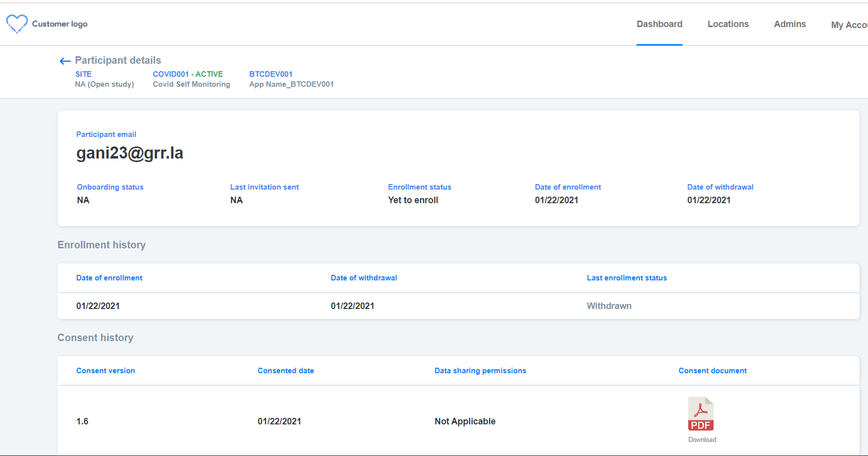Click the back arrow beside Participant details

[x=64, y=61]
